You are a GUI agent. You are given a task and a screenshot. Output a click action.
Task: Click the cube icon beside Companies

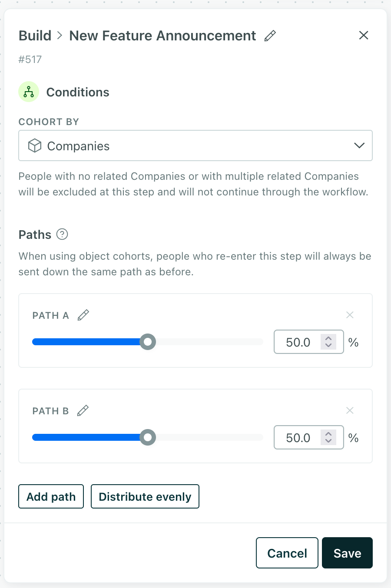pos(34,145)
